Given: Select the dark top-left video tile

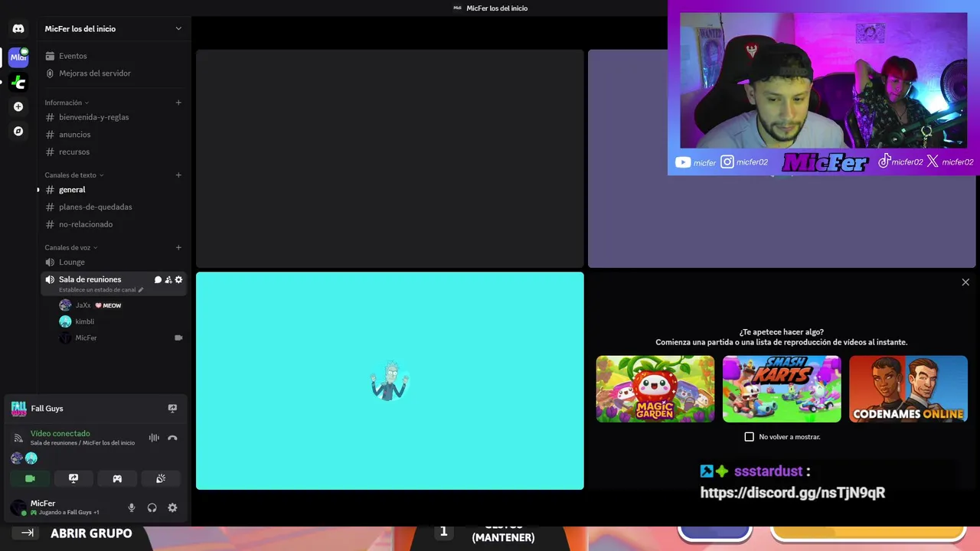Looking at the screenshot, I should pyautogui.click(x=390, y=158).
